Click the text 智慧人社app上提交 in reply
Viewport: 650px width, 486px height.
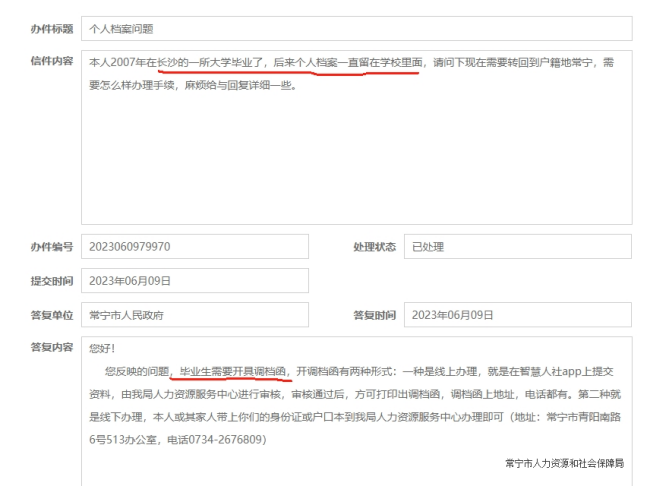(x=567, y=372)
